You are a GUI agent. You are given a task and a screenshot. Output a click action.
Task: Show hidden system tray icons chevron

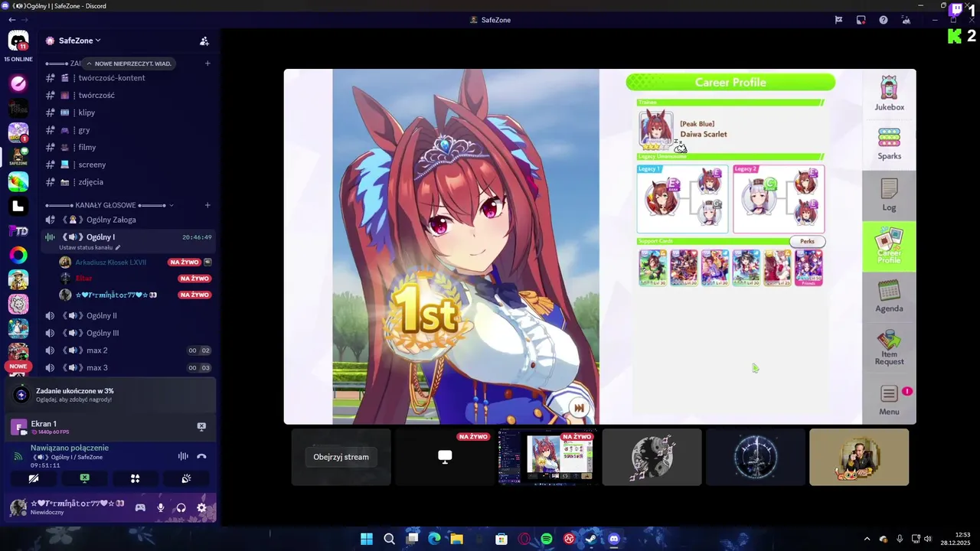(x=867, y=539)
